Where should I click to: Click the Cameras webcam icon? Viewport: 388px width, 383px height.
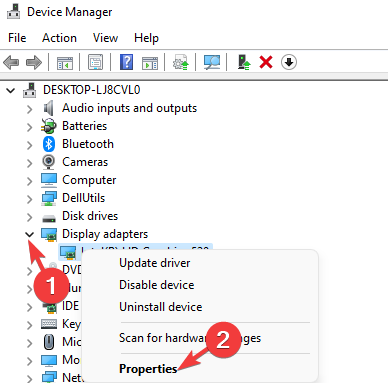pos(49,162)
